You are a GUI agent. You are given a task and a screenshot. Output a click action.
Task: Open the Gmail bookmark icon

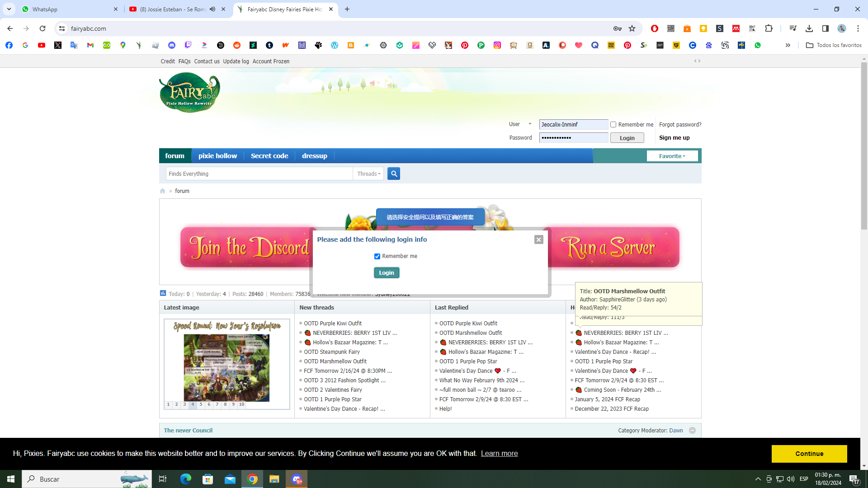coord(90,45)
